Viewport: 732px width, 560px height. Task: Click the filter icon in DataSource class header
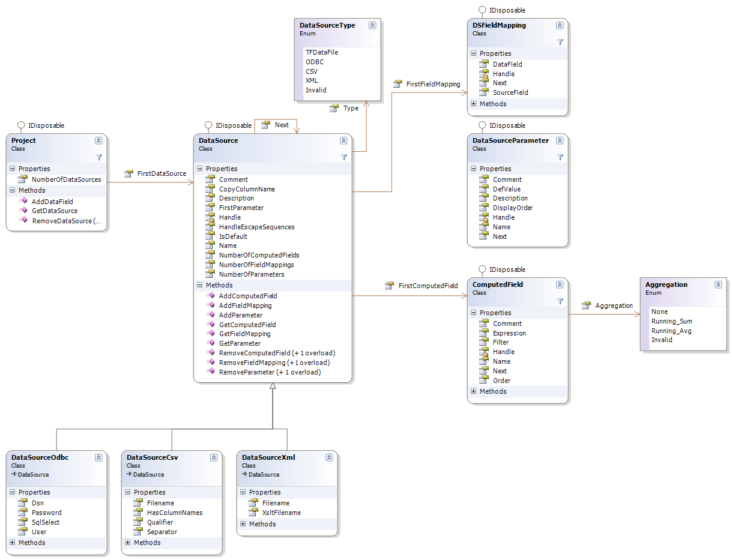point(343,157)
